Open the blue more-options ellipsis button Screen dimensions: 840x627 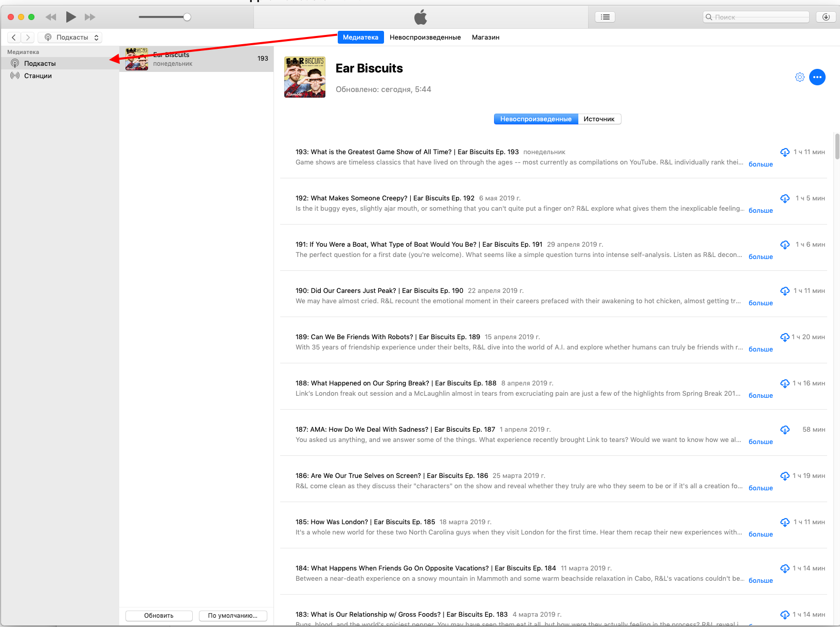coord(817,77)
